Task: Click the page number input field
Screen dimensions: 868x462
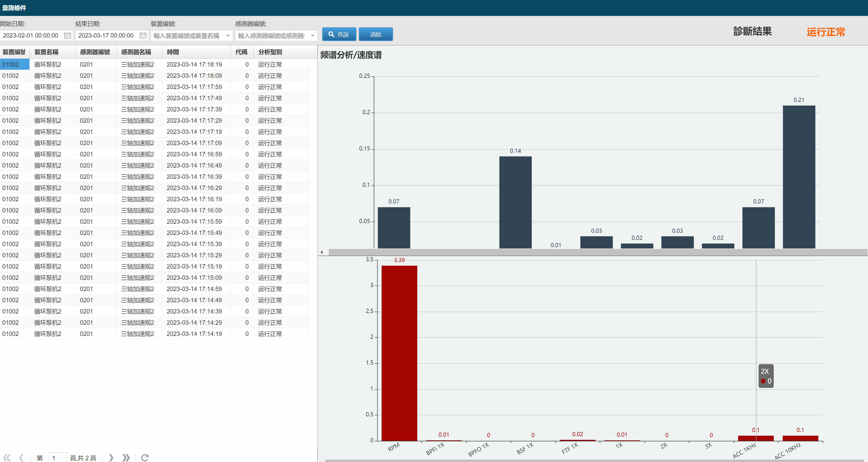Action: (x=58, y=458)
